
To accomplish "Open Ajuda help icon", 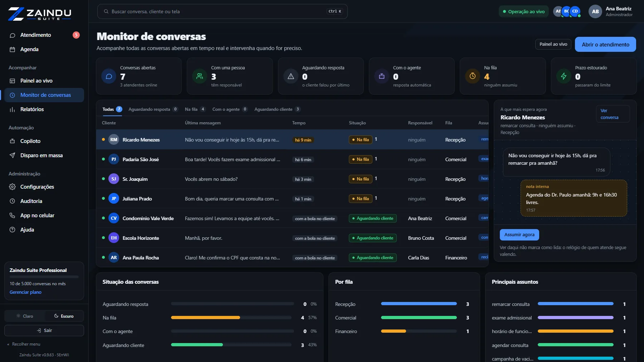I will pyautogui.click(x=13, y=230).
